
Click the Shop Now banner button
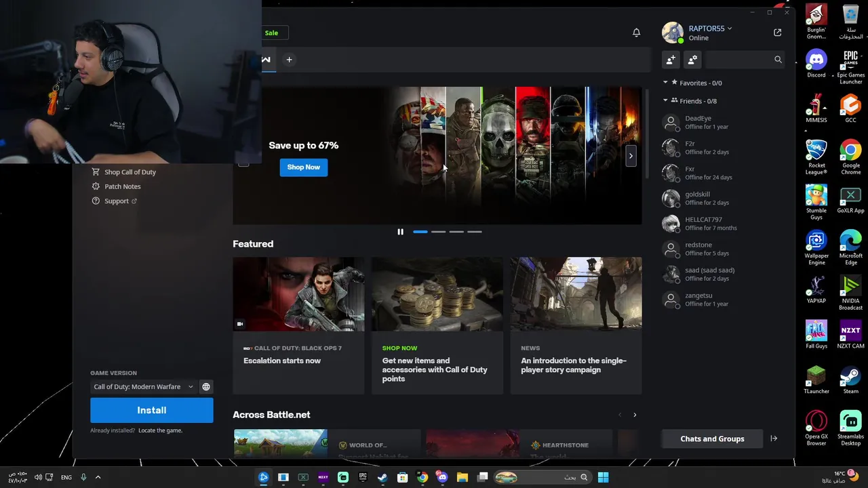click(x=304, y=167)
